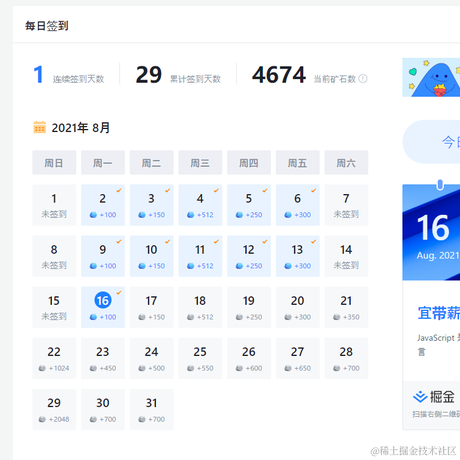Select calendar day 19 with +250
The image size is (460, 460).
click(x=249, y=307)
